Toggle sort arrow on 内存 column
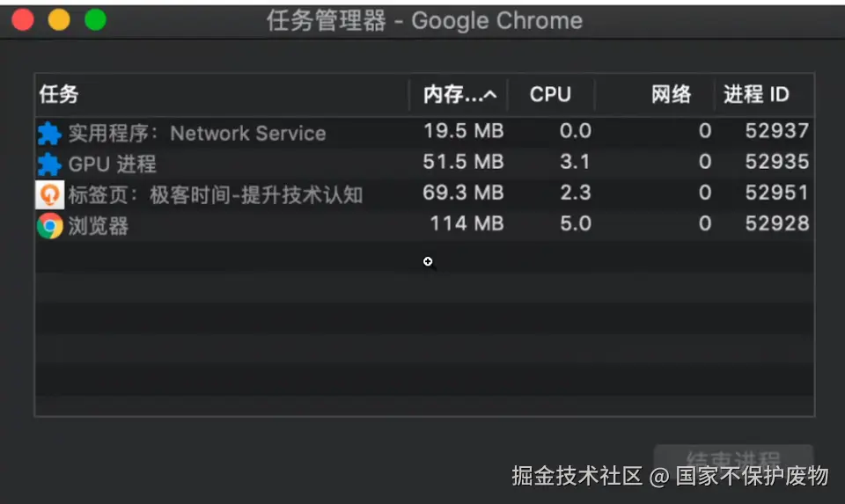The image size is (845, 504). tap(490, 95)
